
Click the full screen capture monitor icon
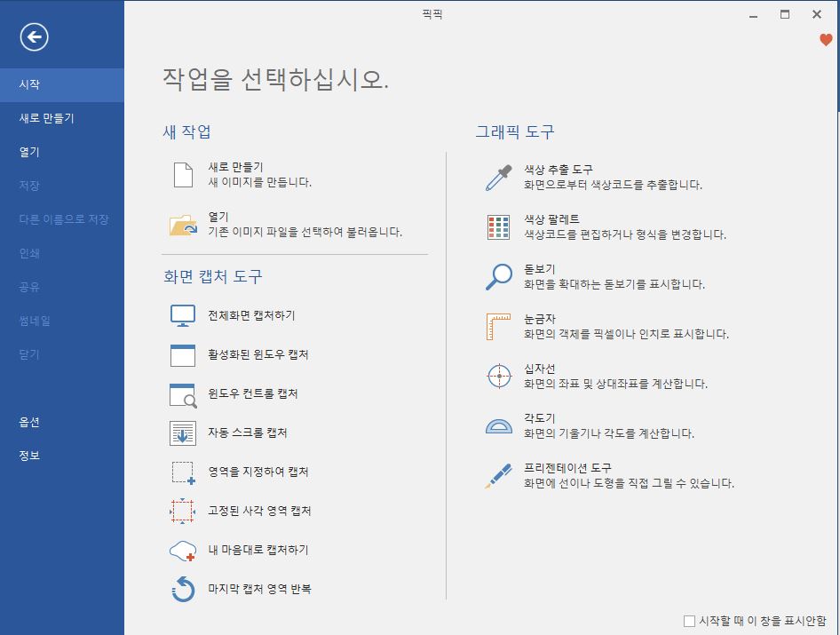[183, 315]
